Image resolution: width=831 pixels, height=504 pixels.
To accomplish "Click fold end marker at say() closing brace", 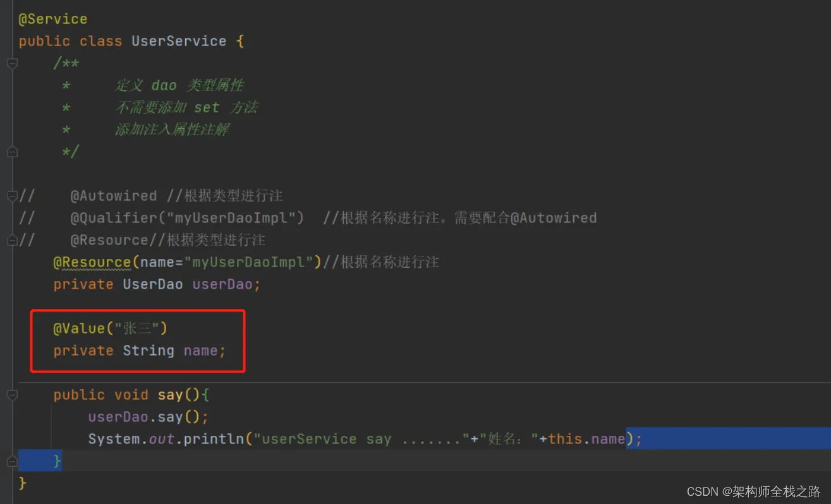I will (12, 461).
